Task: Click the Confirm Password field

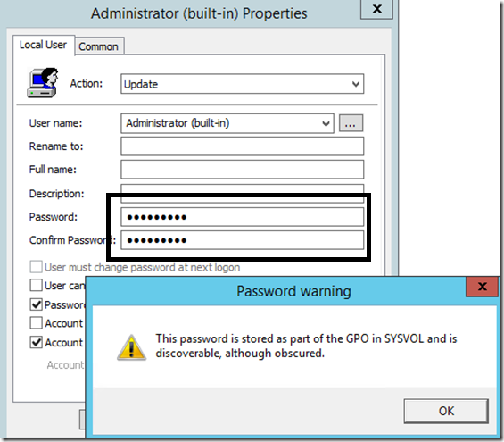Action: pyautogui.click(x=243, y=240)
